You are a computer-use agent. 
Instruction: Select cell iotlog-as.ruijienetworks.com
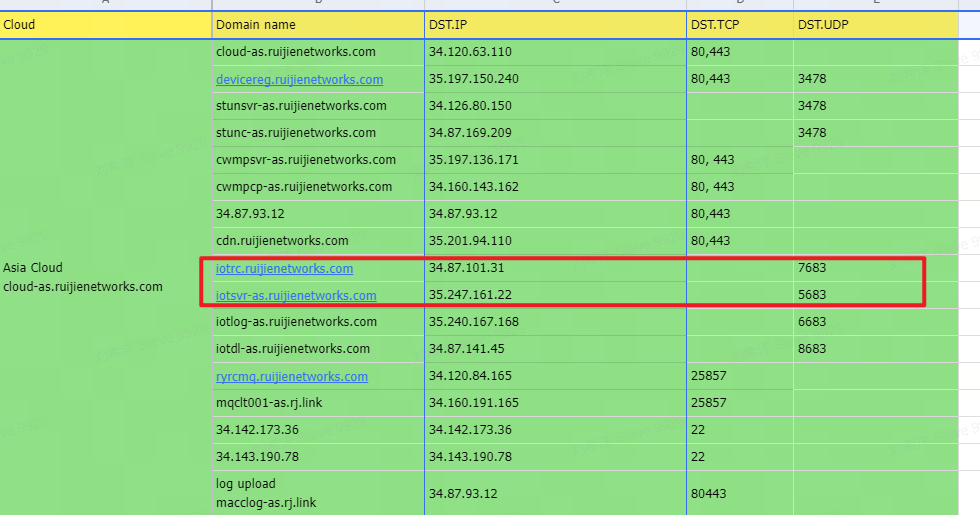pos(318,321)
